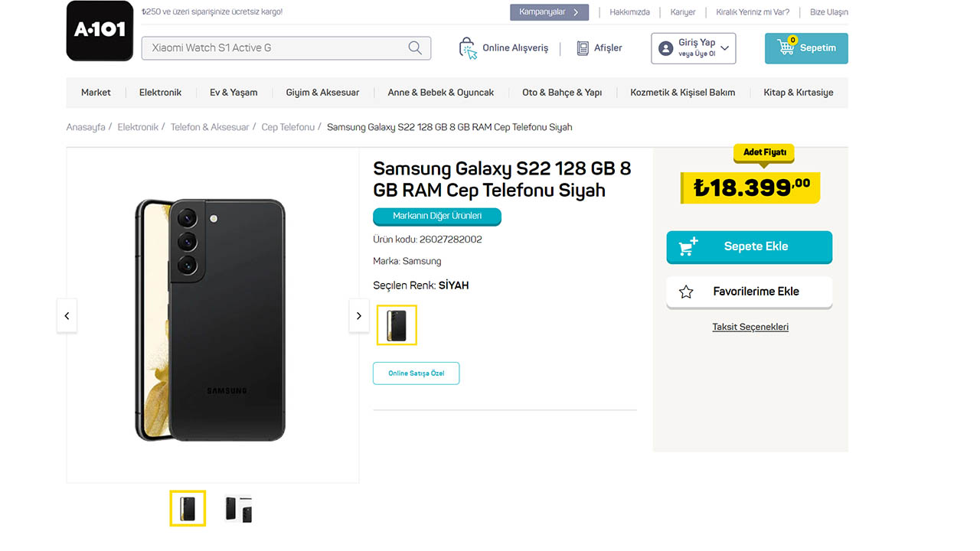Screen dimensions: 980x551
Task: Click the Afişler brochure icon
Action: (583, 48)
